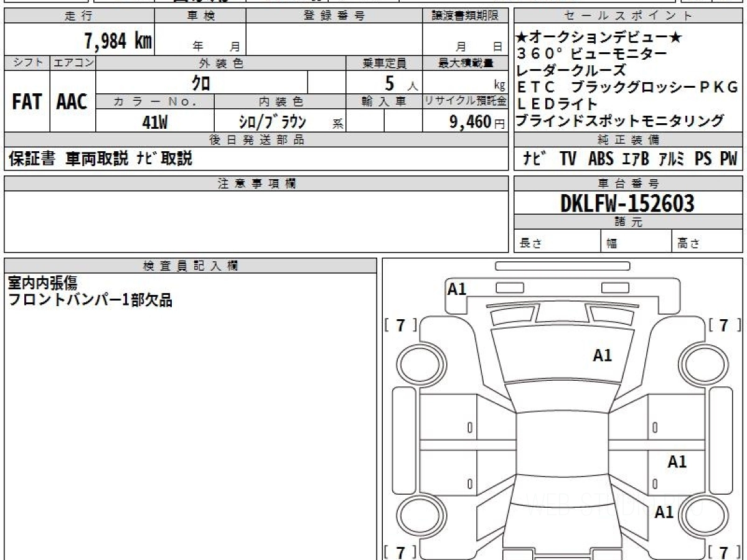
Task: Click the 走行 column header
Action: (x=78, y=16)
